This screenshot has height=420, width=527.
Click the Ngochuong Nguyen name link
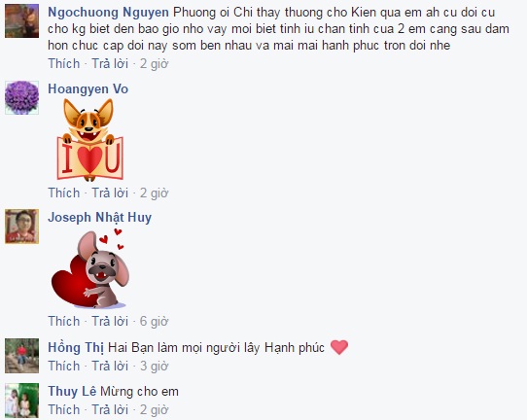click(x=108, y=13)
